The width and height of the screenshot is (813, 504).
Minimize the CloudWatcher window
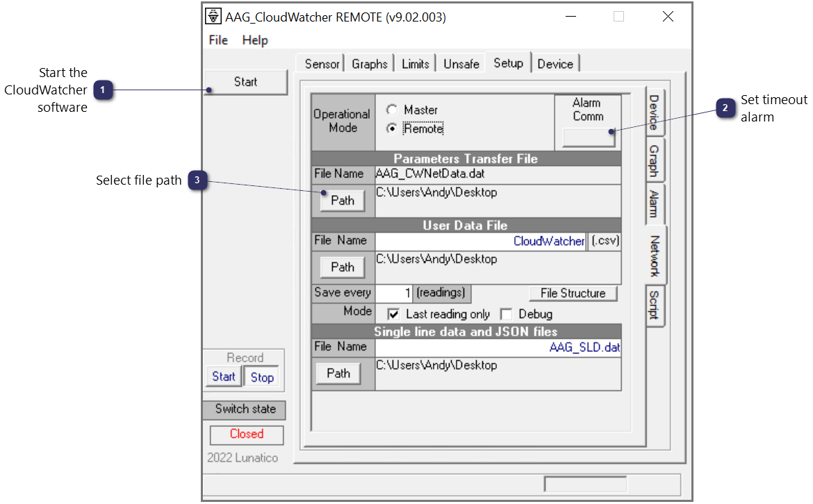[x=571, y=17]
